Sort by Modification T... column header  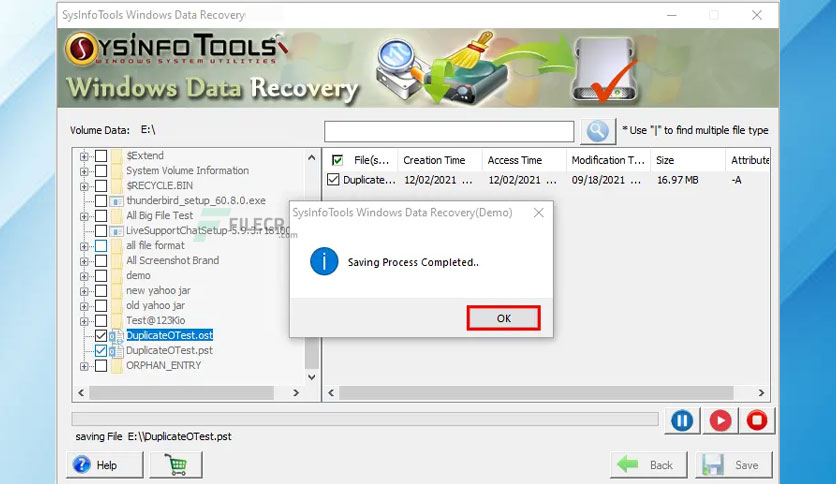[608, 160]
